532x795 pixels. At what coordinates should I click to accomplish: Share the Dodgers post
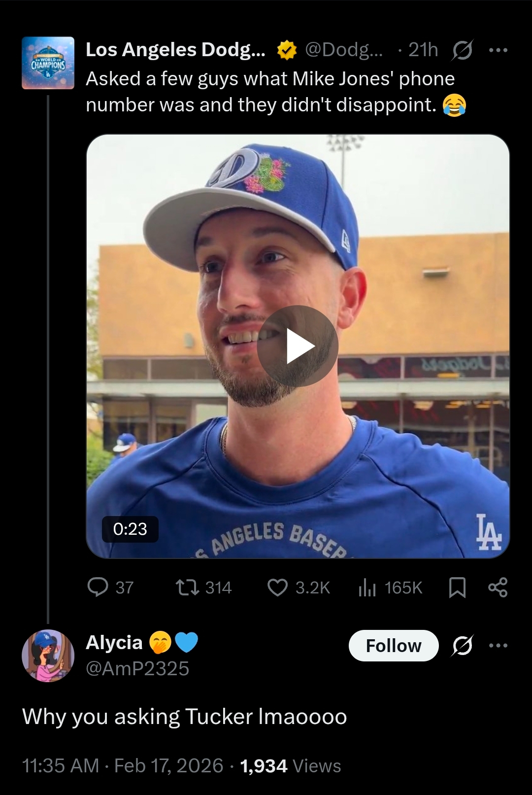[x=498, y=587]
